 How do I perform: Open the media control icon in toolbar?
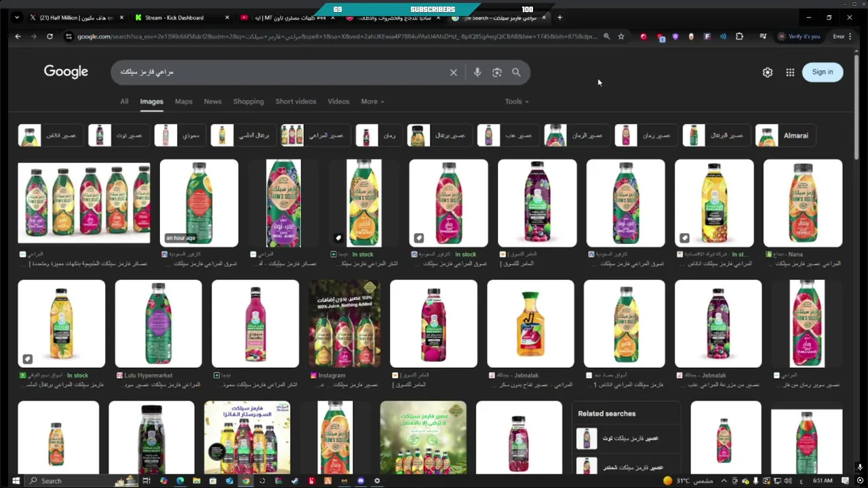point(763,37)
